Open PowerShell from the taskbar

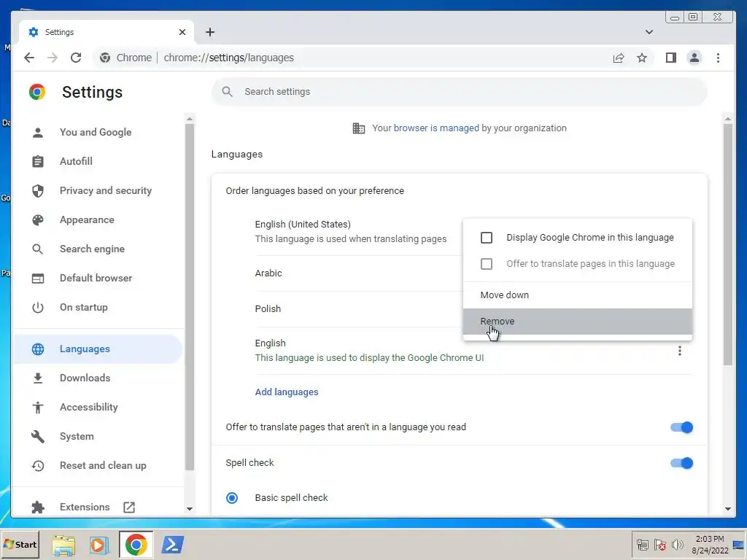(172, 545)
